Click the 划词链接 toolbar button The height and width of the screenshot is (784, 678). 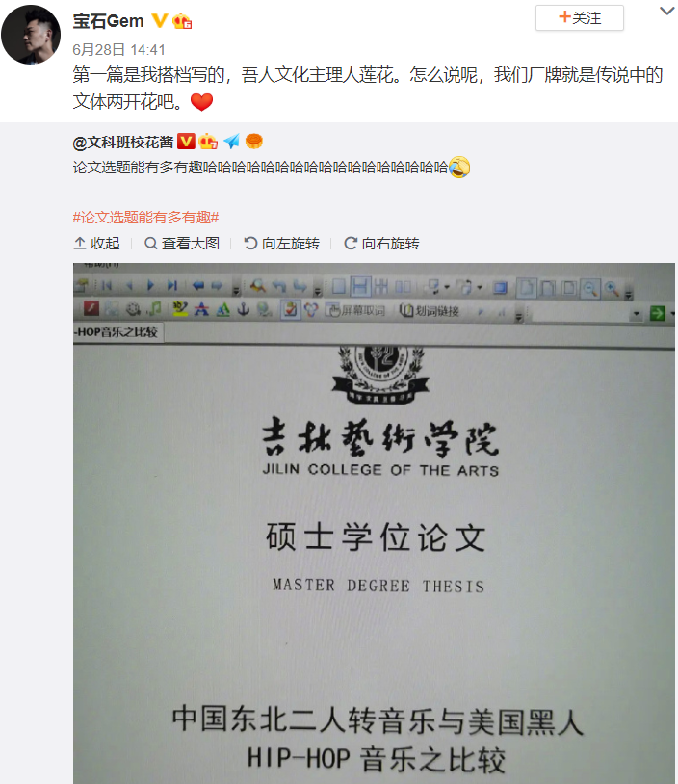pyautogui.click(x=430, y=311)
